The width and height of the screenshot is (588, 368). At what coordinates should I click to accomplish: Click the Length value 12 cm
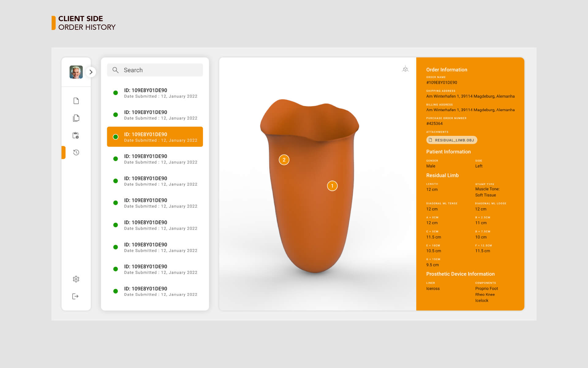[432, 190]
